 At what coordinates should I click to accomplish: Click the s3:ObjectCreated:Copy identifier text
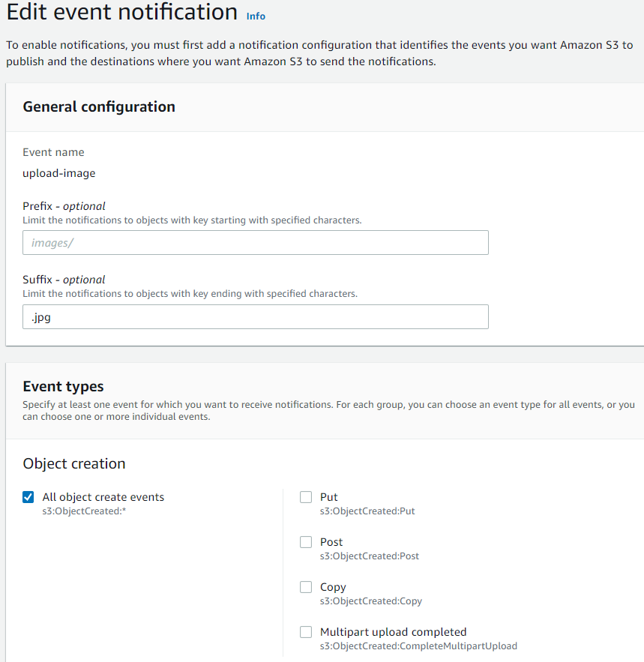[x=371, y=601]
